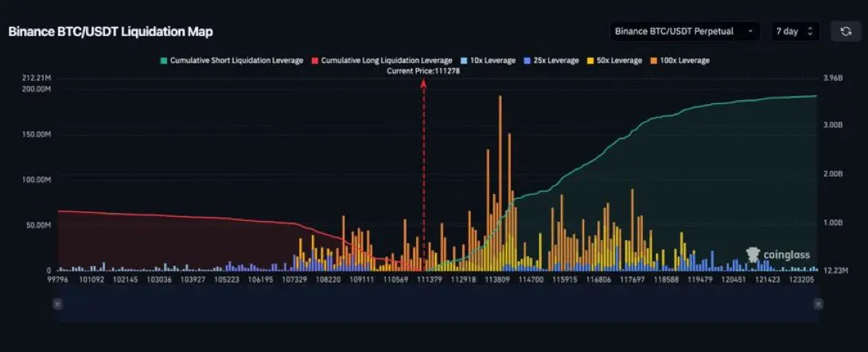Click the x-axis label 107329
Viewport: 868px width, 352px height.
[294, 280]
